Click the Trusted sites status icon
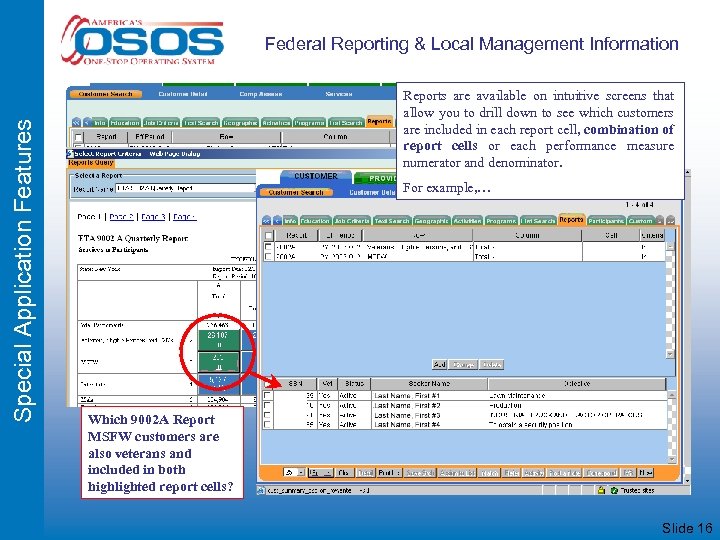Screen dimensions: 720x540 [x=614, y=490]
